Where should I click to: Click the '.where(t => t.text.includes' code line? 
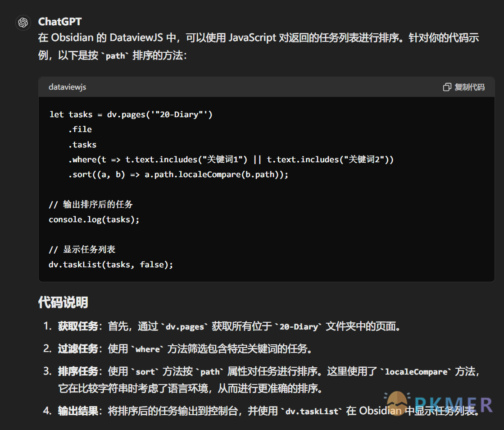coord(231,160)
